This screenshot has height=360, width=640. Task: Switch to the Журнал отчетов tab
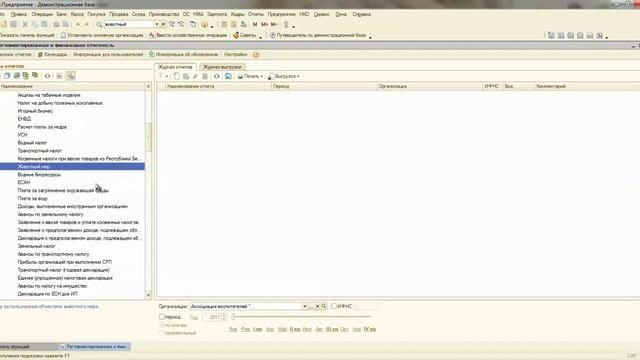point(175,67)
